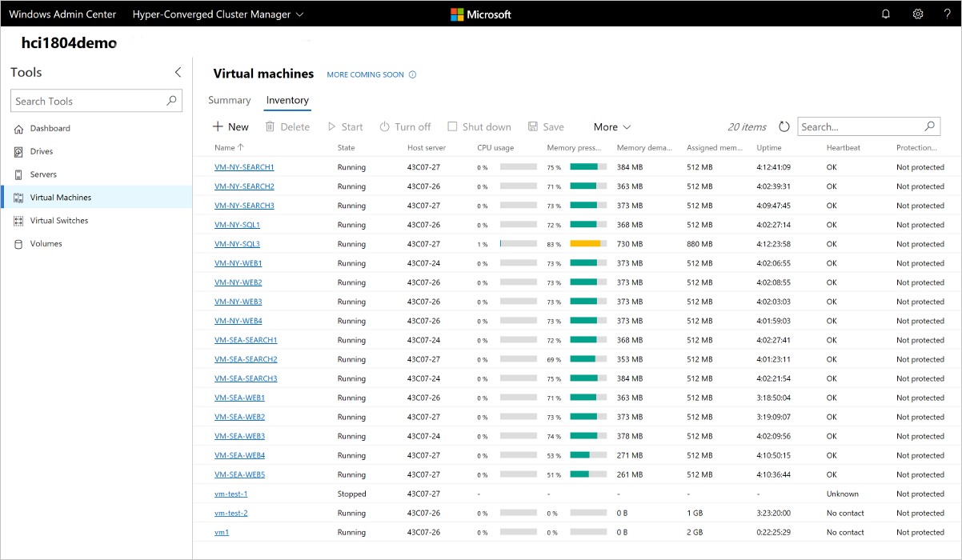962x560 pixels.
Task: Collapse the Tools side pane
Action: [178, 71]
